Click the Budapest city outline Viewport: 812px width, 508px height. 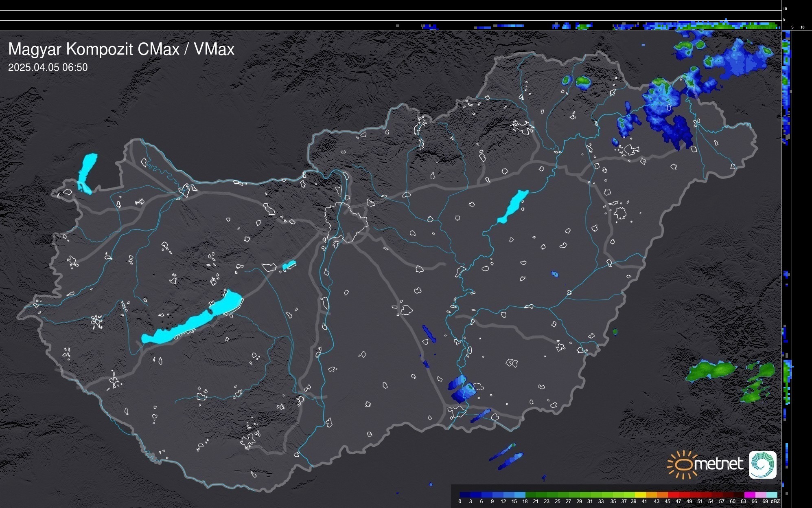coord(347,222)
